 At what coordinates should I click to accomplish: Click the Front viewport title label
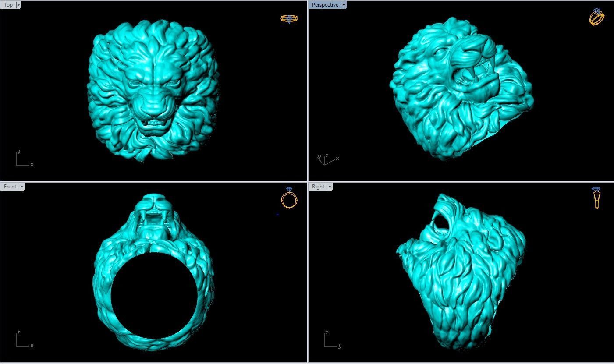click(x=10, y=187)
